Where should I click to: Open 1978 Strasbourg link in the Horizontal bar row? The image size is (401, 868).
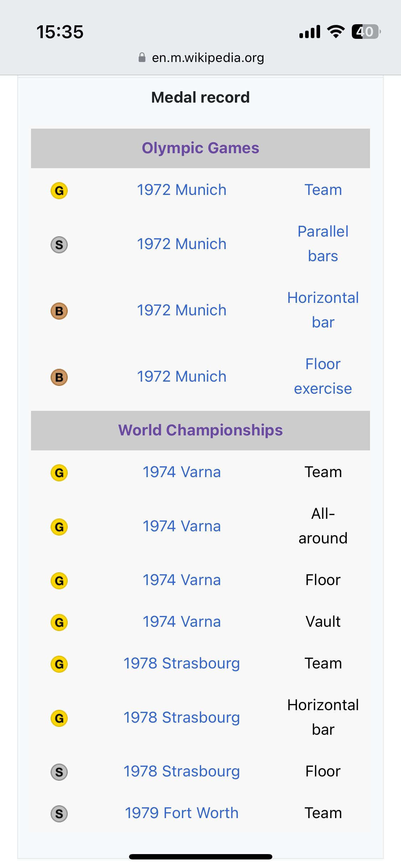(181, 717)
